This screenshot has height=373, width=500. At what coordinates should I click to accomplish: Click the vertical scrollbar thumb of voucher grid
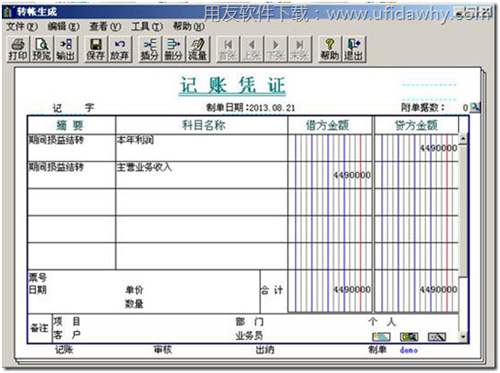pos(463,210)
